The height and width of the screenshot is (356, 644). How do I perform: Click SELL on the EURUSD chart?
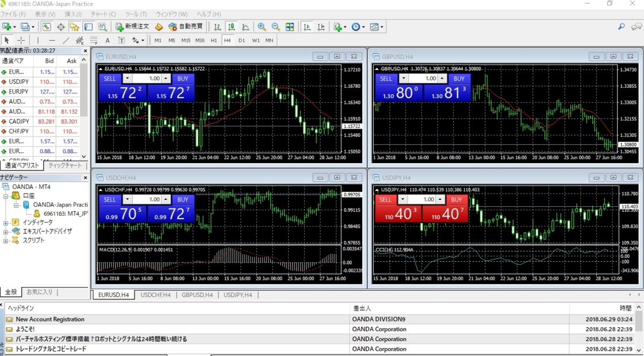(110, 79)
